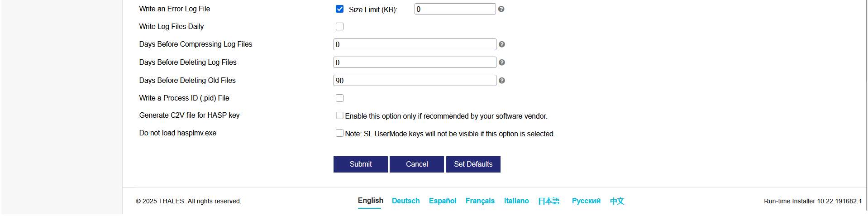
Task: Click help icon for Days Before Deleting Old Files
Action: click(x=501, y=81)
